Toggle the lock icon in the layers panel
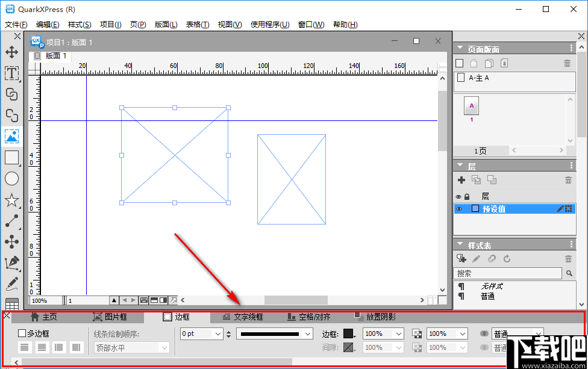This screenshot has width=588, height=369. pos(467,196)
